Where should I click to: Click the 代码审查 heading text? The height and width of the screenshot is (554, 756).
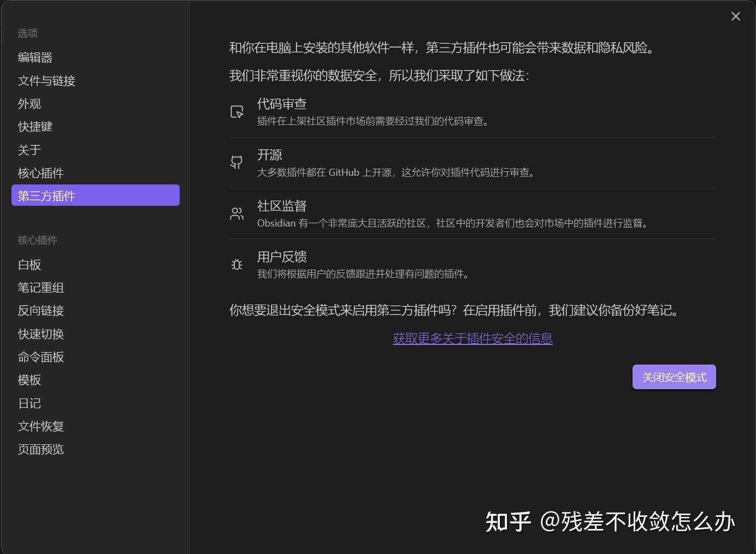(x=282, y=104)
